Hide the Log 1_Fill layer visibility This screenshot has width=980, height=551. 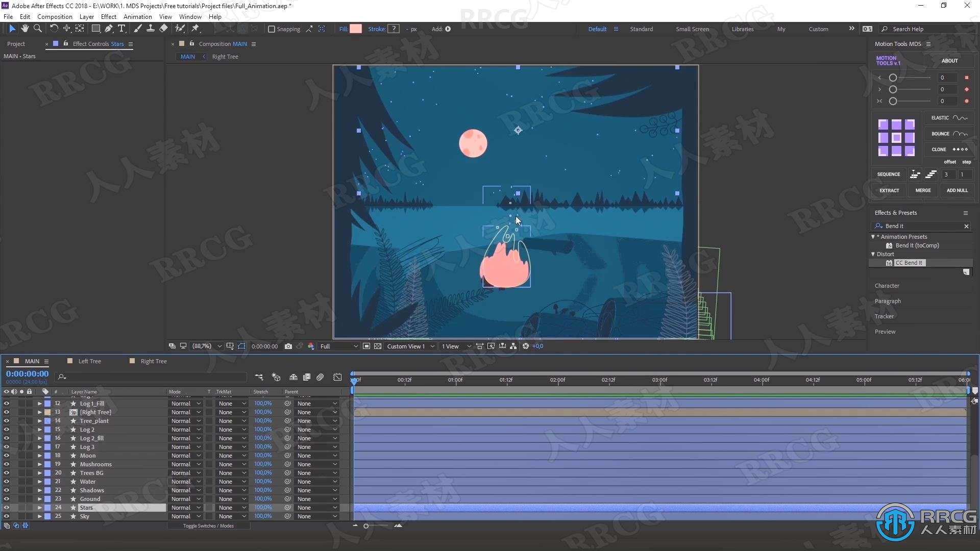(x=6, y=404)
